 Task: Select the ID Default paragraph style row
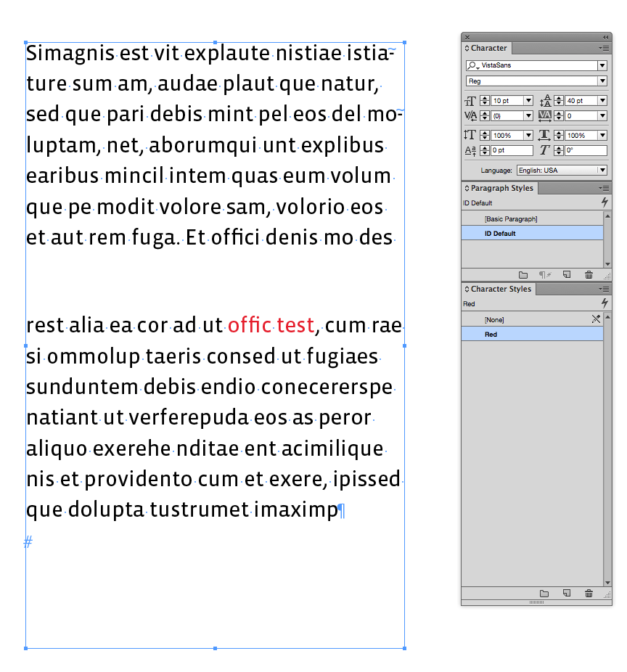[x=532, y=233]
